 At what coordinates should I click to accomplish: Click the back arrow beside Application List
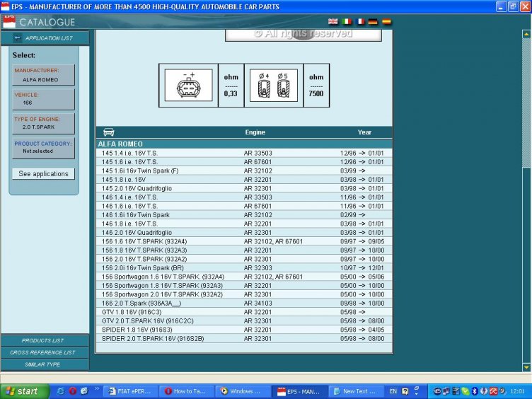[17, 38]
